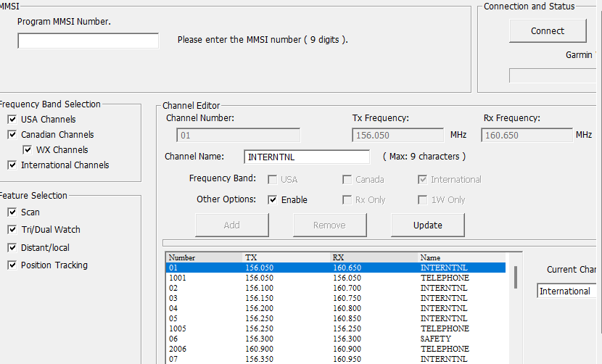Select channel row 06 SAFETY
The width and height of the screenshot is (602, 364).
click(336, 339)
